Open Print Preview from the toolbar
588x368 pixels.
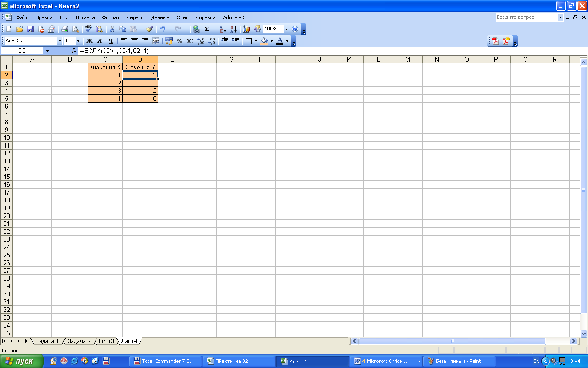click(75, 29)
